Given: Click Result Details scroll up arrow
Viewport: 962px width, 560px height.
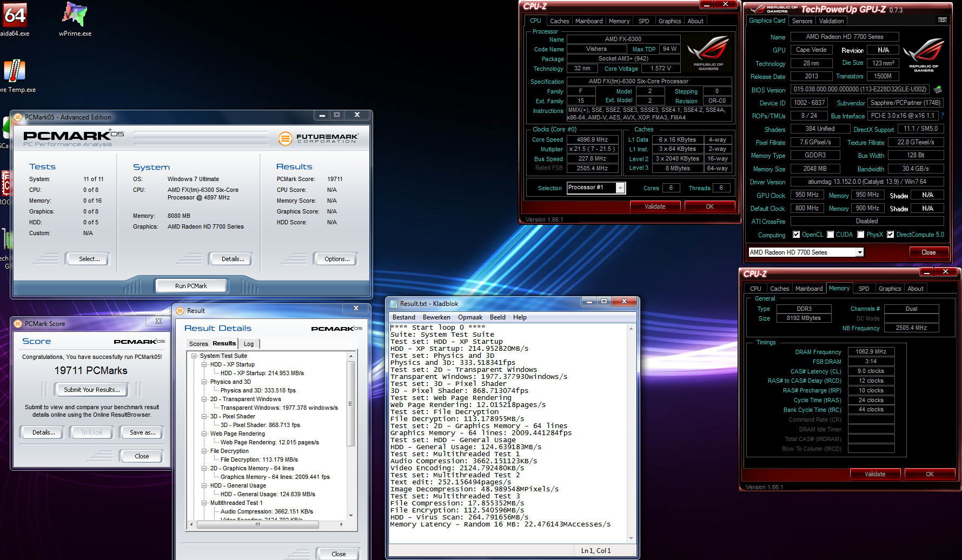Looking at the screenshot, I should [350, 356].
